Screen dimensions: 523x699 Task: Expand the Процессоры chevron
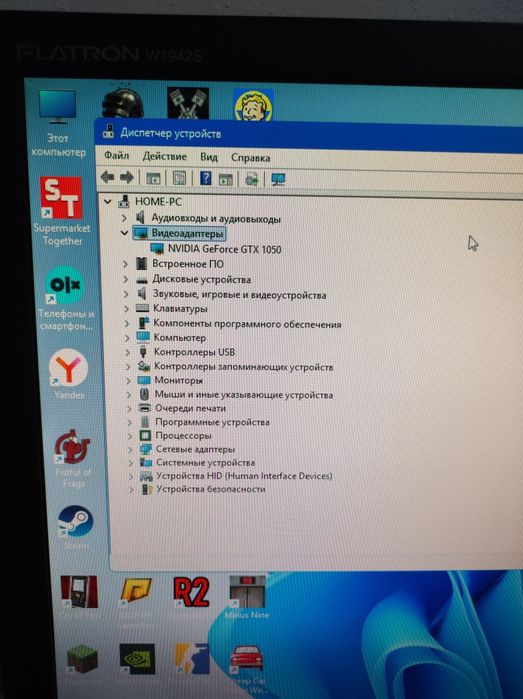click(x=130, y=436)
